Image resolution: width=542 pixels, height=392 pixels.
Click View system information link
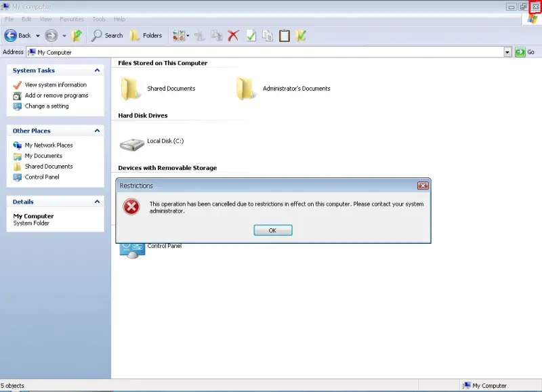(x=56, y=85)
